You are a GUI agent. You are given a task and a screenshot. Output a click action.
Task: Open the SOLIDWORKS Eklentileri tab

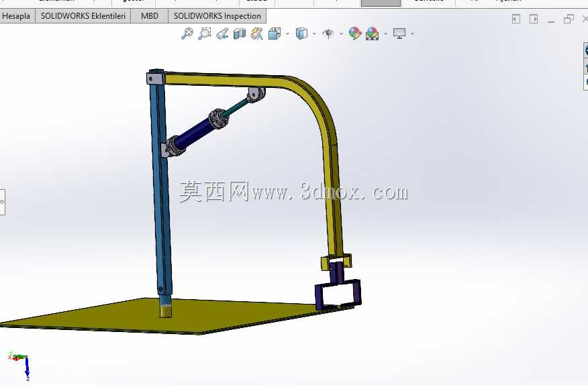(x=83, y=16)
